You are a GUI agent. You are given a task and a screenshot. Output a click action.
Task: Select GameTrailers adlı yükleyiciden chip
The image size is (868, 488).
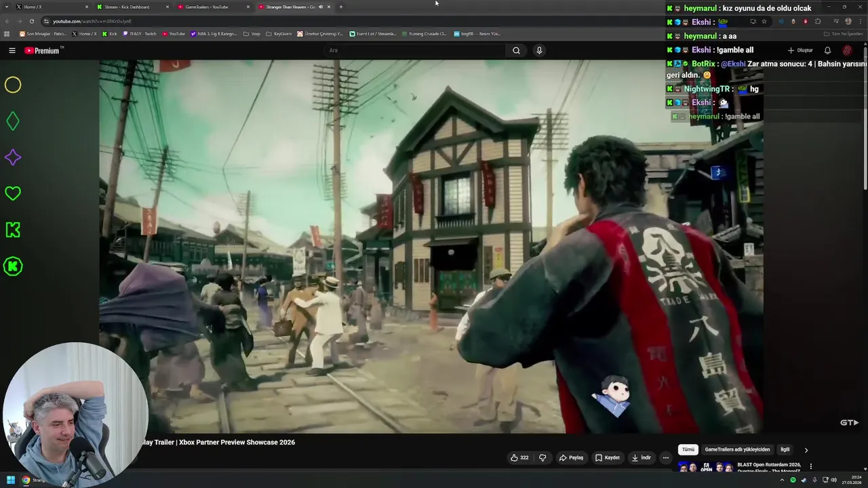(737, 449)
